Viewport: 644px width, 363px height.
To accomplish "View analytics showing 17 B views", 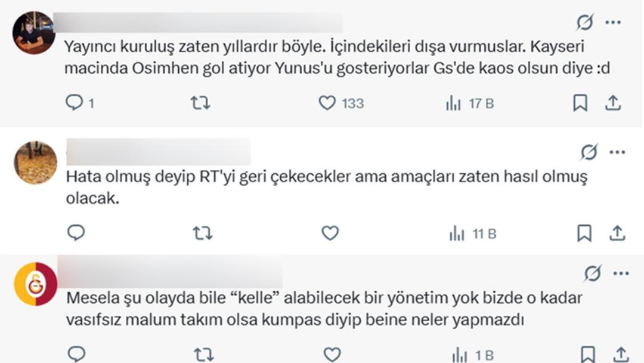I will (454, 104).
